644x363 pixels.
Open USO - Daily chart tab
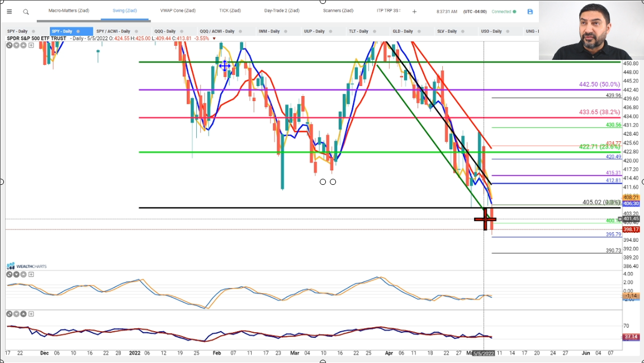pos(491,31)
